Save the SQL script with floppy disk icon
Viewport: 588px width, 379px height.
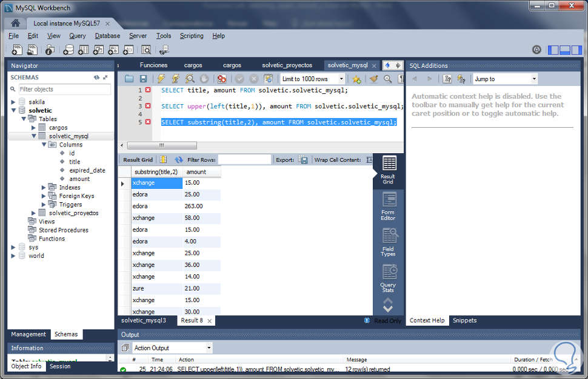pos(143,79)
